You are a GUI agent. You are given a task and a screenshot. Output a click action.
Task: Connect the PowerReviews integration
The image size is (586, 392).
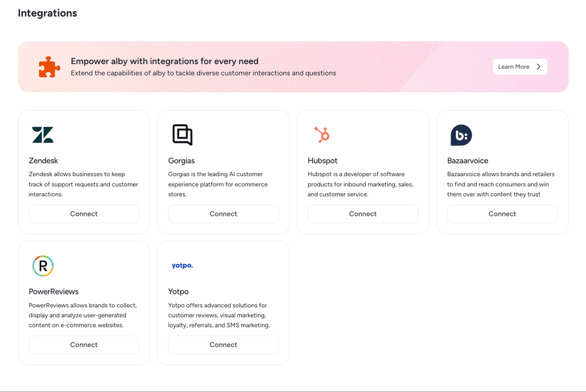pos(84,345)
